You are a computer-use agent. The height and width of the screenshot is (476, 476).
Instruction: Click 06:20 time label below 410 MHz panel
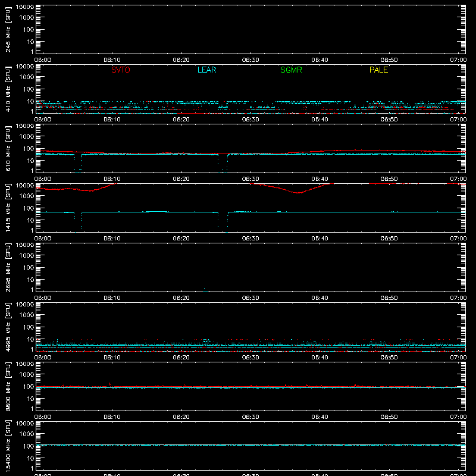coord(181,120)
